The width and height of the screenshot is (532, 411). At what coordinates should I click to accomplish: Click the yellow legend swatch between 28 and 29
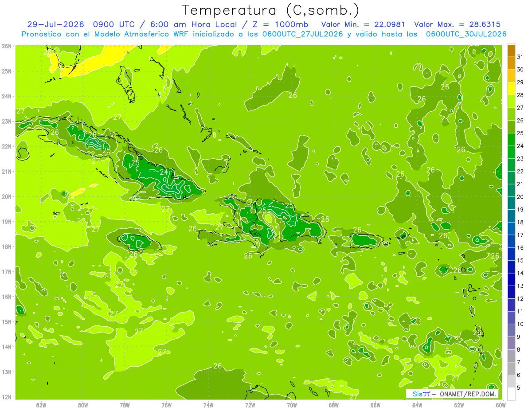[x=511, y=89]
